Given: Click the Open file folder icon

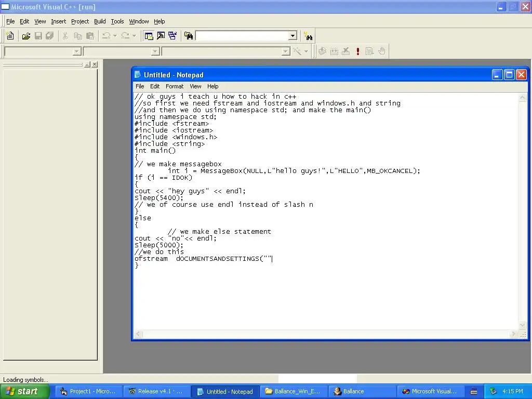Looking at the screenshot, I should (26, 36).
